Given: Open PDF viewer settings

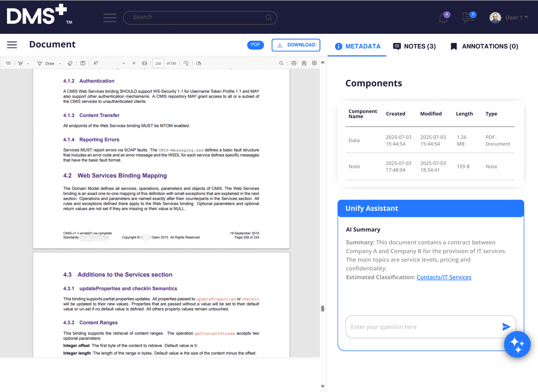Looking at the screenshot, I should coord(314,63).
